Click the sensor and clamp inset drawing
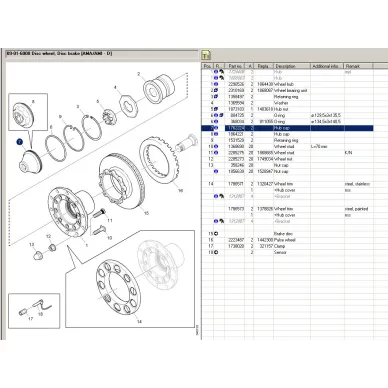Image resolution: width=388 pixels, height=388 pixels. click(34, 311)
